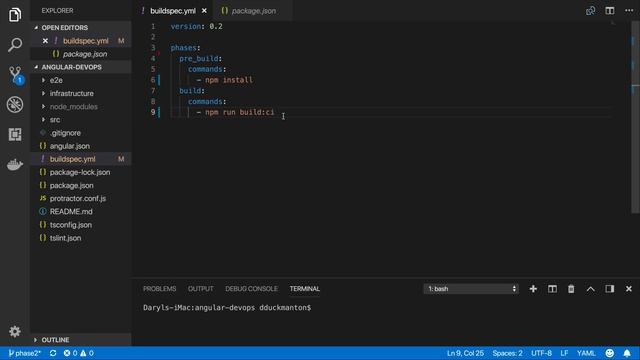Click the terminal prompt line
The image size is (640, 360).
click(227, 308)
